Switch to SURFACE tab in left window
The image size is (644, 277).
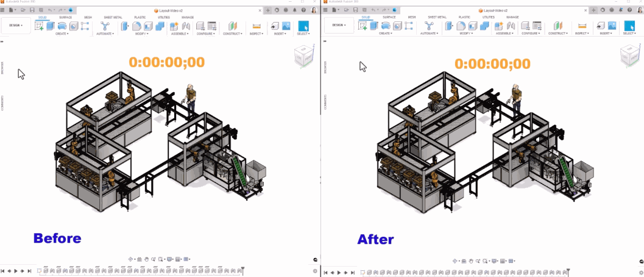pyautogui.click(x=65, y=17)
